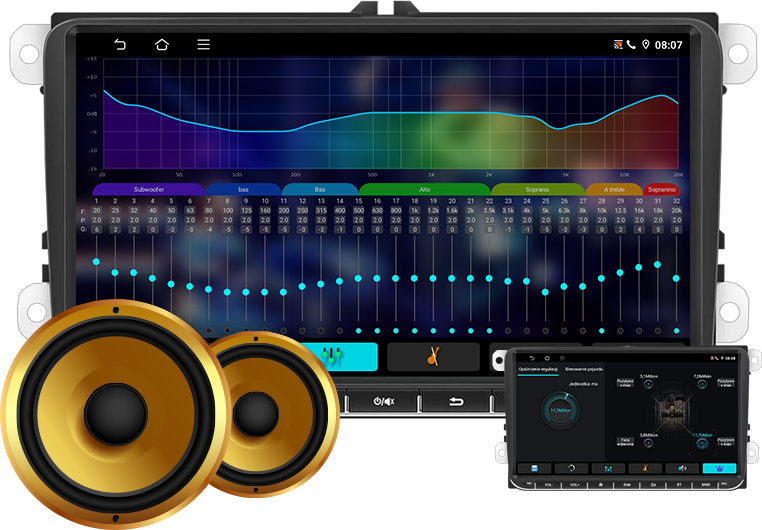Image resolution: width=762 pixels, height=530 pixels.
Task: Tap the GPS location pin icon
Action: point(646,45)
